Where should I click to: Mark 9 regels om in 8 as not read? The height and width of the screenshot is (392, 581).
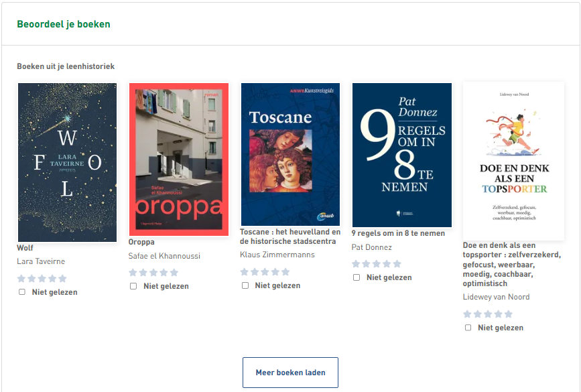357,277
